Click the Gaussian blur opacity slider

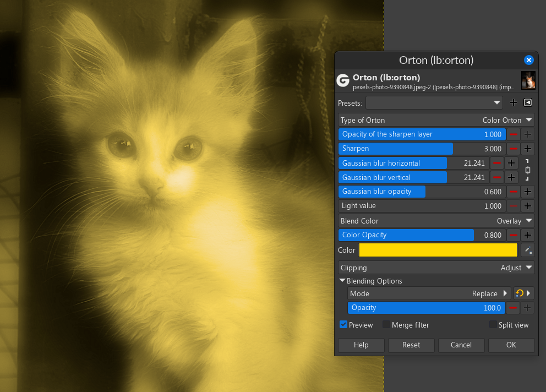click(422, 192)
